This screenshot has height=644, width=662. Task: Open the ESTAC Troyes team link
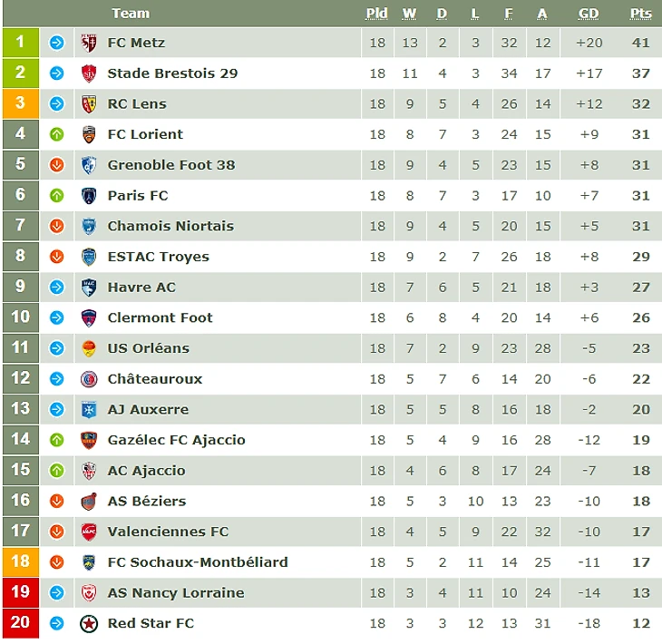coord(158,257)
